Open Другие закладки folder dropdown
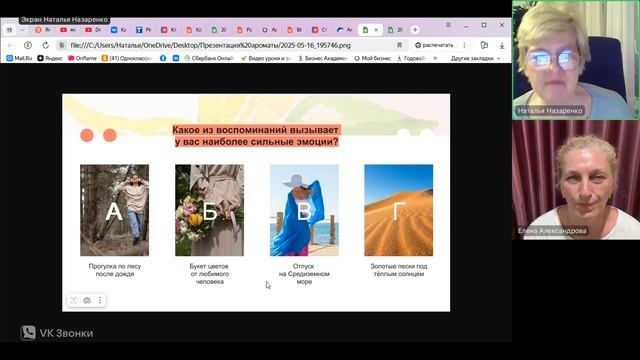The height and width of the screenshot is (360, 640). click(475, 58)
